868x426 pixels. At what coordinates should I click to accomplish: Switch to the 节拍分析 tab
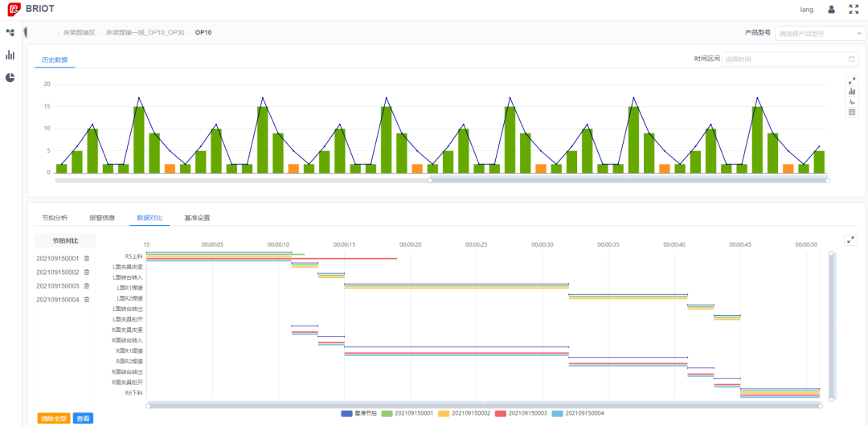[x=55, y=218]
